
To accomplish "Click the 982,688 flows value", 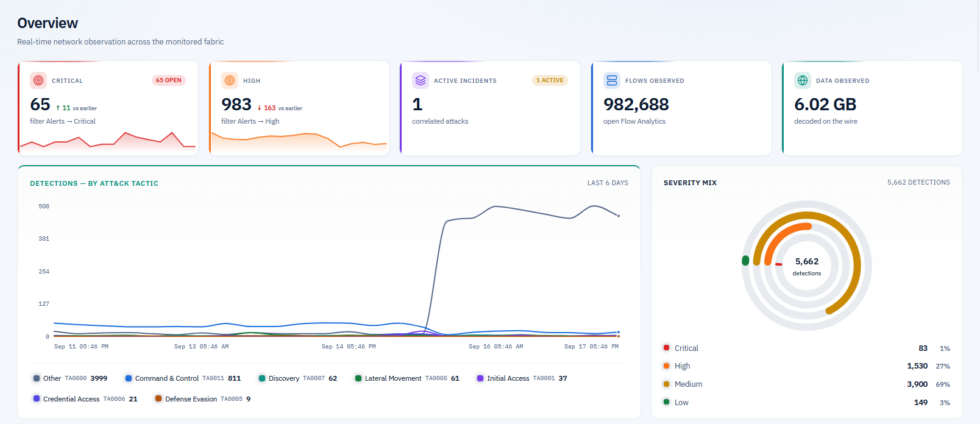I will coord(636,105).
